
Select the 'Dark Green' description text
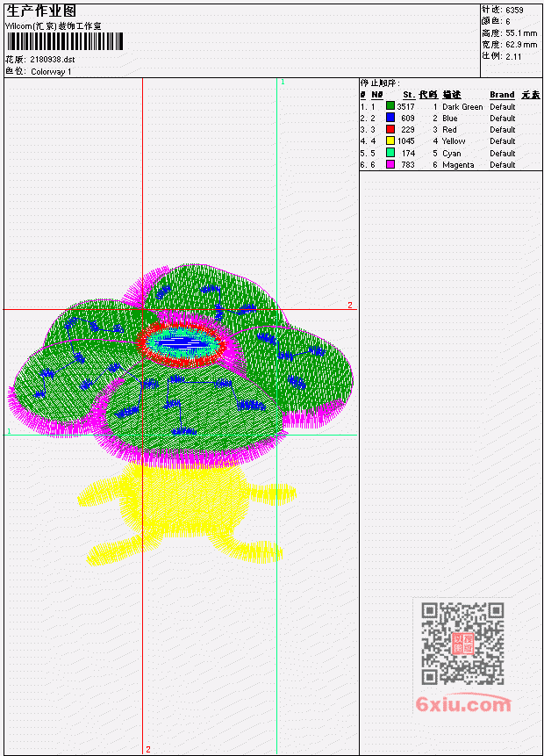pyautogui.click(x=462, y=106)
